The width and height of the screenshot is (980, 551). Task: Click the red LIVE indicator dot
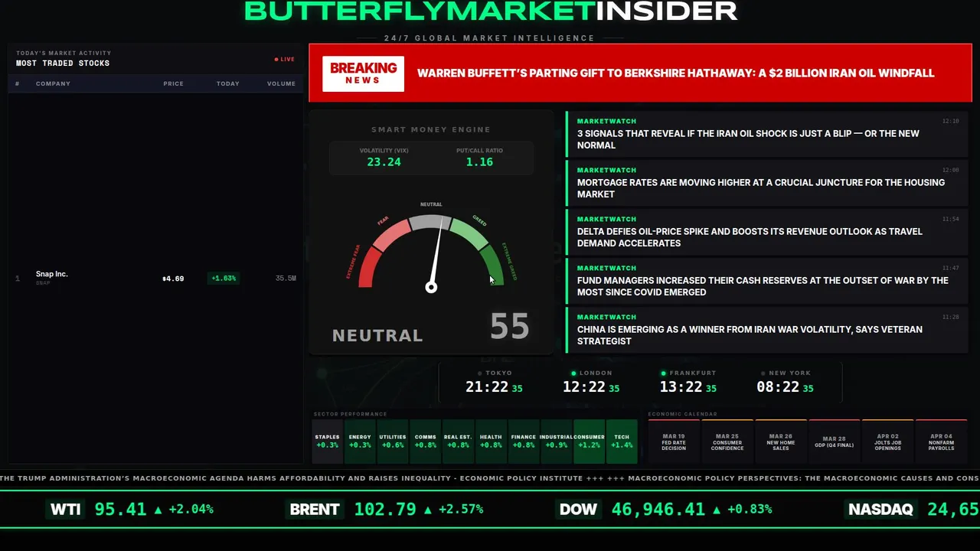(276, 59)
